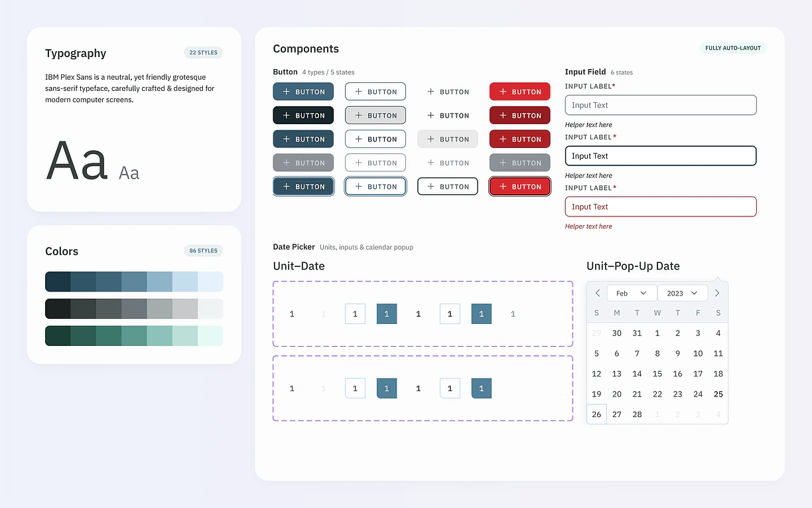The image size is (812, 508).
Task: Click the small gray 'Aa' type specimen
Action: point(129,173)
